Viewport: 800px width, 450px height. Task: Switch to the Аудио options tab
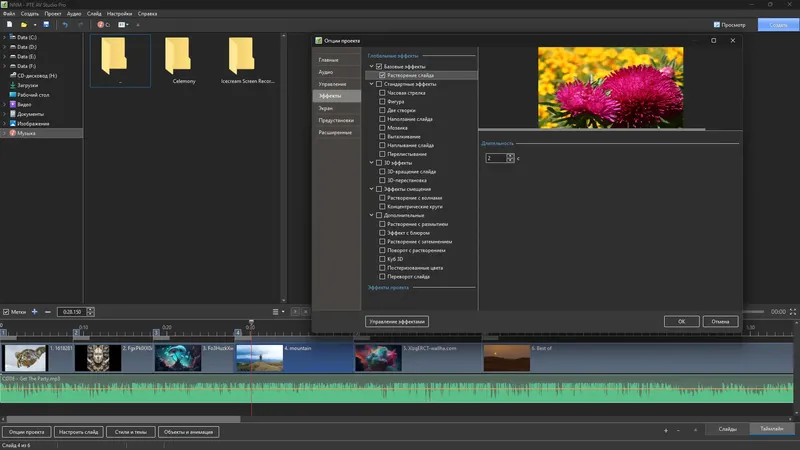coord(327,72)
